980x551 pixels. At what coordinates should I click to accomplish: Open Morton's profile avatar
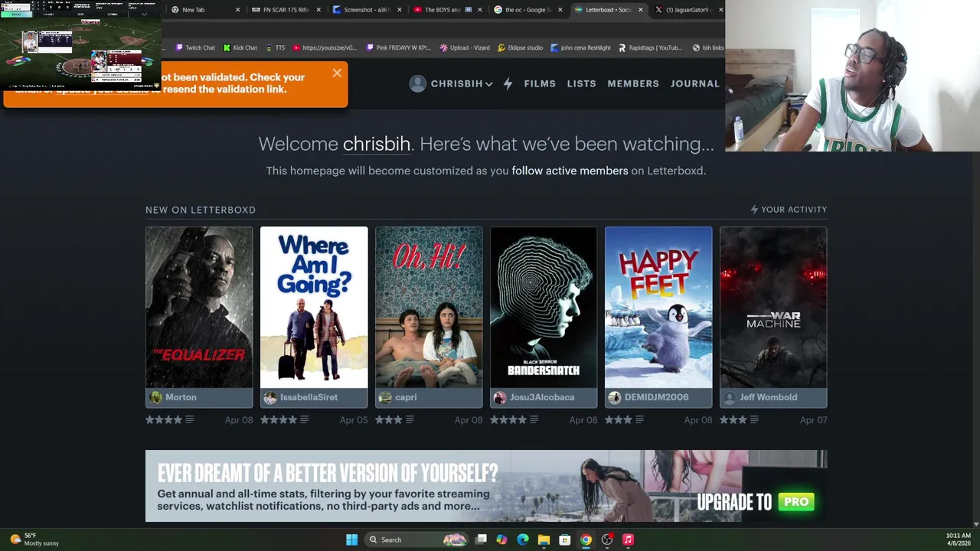click(x=155, y=397)
